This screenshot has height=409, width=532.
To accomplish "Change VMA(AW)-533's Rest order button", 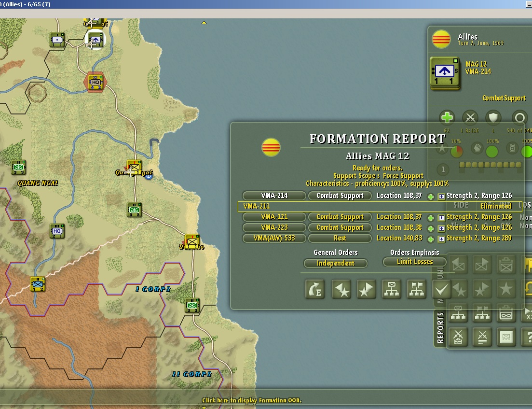I will coord(340,238).
